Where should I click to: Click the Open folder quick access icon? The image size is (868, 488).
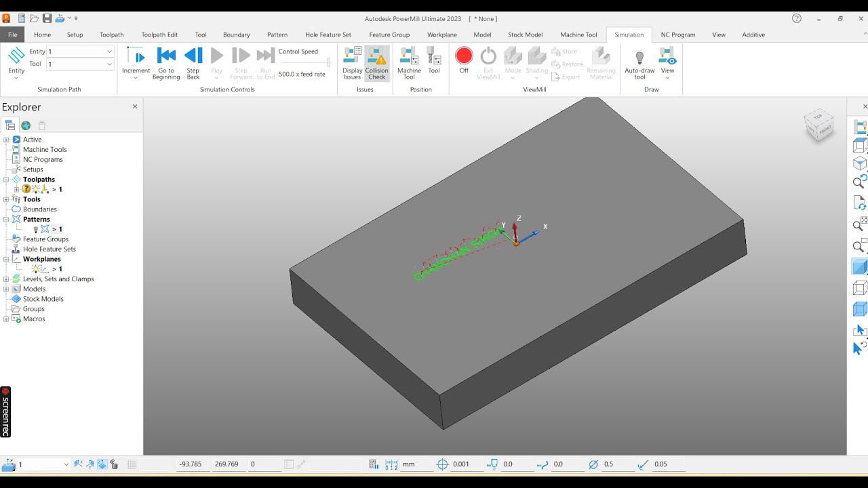[34, 18]
